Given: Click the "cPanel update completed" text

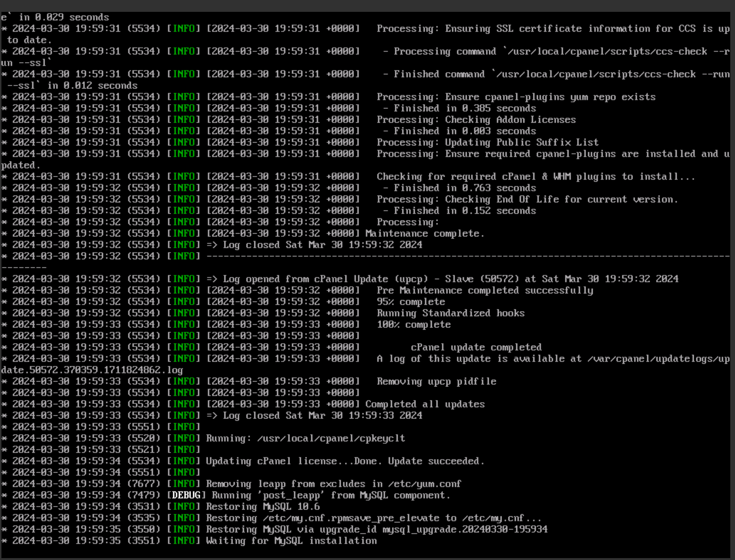Looking at the screenshot, I should point(476,347).
